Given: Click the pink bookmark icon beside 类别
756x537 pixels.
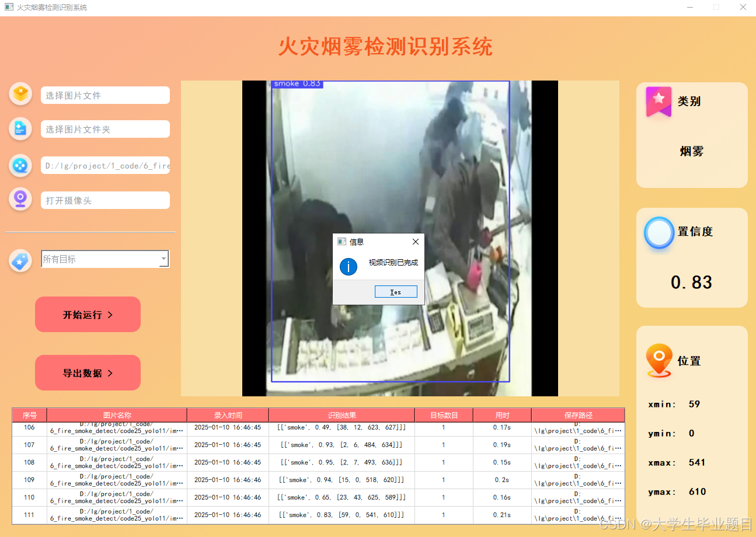Looking at the screenshot, I should [x=658, y=102].
